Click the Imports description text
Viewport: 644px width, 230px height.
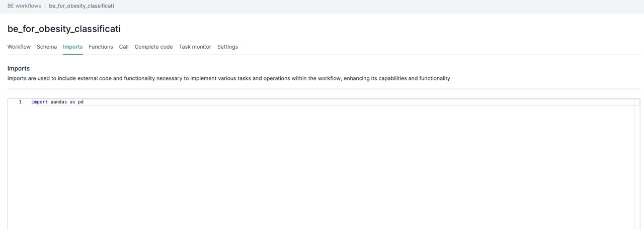pyautogui.click(x=228, y=78)
